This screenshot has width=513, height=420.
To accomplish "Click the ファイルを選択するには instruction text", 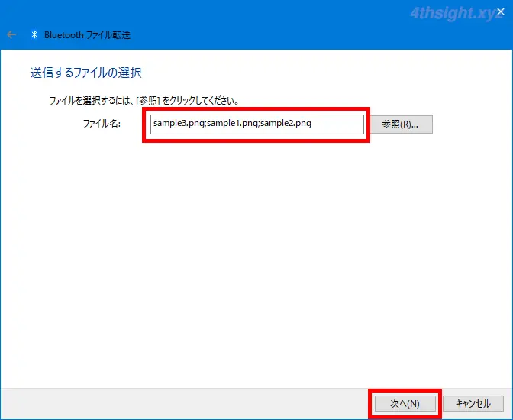I will tap(144, 100).
